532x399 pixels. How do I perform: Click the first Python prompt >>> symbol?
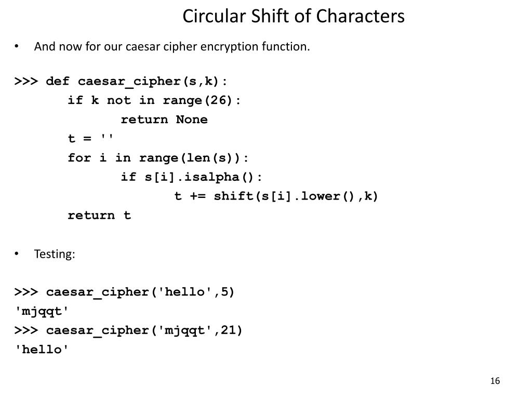coord(26,82)
